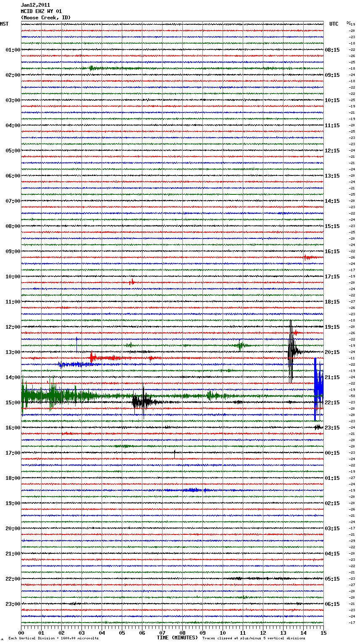Click the UTC row label "14:15"
This screenshot has height=644, width=357.
click(332, 201)
